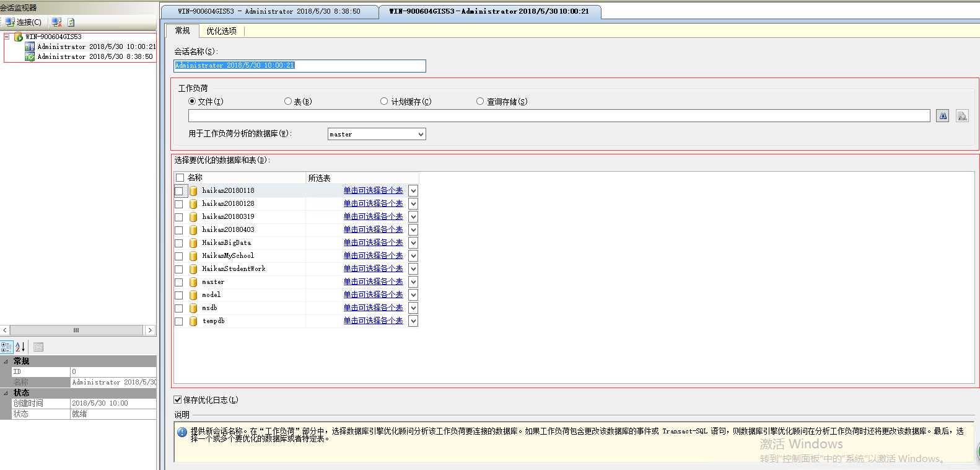
Task: Click the refresh session monitor icon
Action: 71,22
